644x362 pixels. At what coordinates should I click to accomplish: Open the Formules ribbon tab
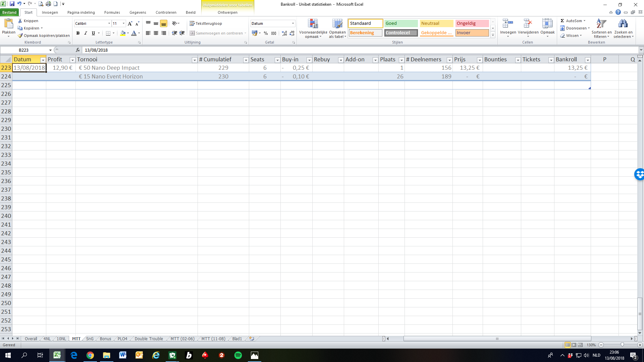pos(112,12)
